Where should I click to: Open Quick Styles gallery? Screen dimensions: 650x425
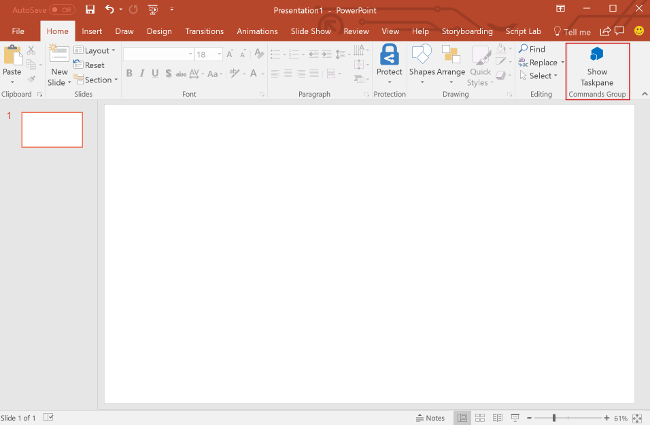[480, 66]
